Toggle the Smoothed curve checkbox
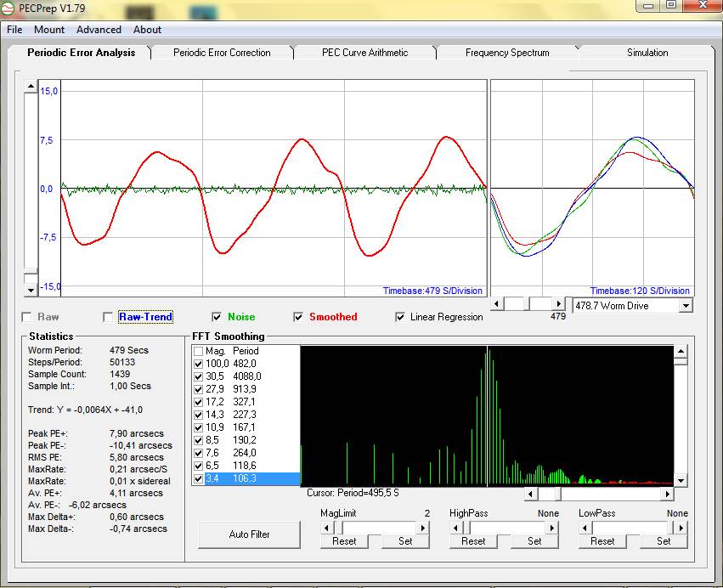Screen dimensions: 723x588 pyautogui.click(x=298, y=317)
